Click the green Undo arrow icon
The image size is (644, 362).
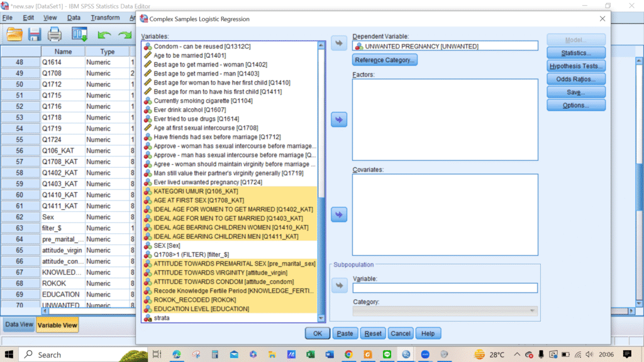[104, 34]
